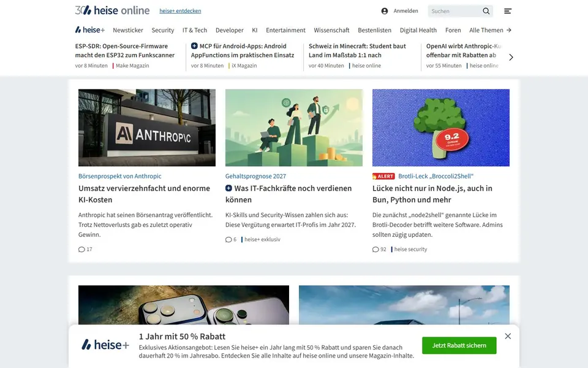This screenshot has height=368, width=588.
Task: Open the Digital Health section
Action: [x=418, y=30]
